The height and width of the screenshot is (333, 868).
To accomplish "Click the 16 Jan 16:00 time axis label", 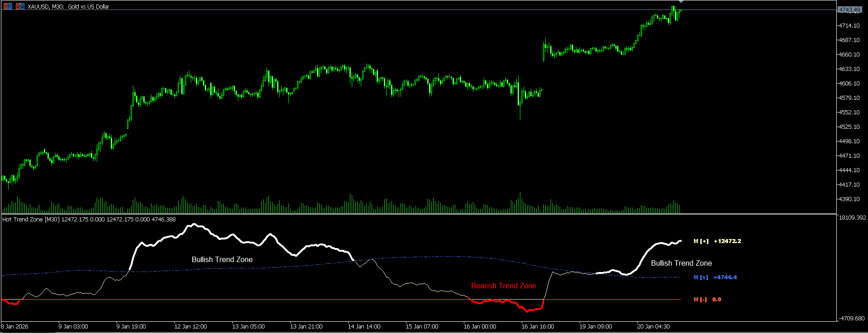I will [x=538, y=327].
